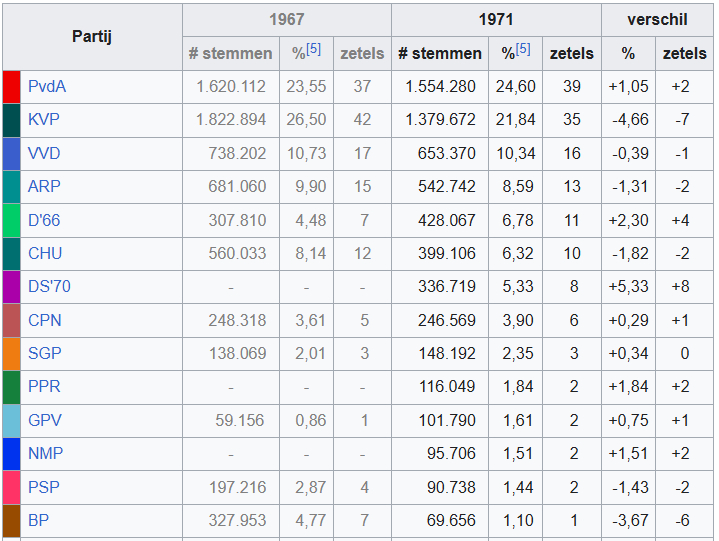Open the SGP link

(45, 354)
